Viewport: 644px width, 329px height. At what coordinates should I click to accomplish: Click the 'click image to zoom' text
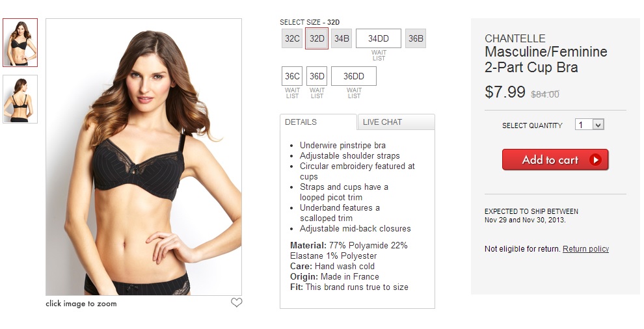(81, 304)
